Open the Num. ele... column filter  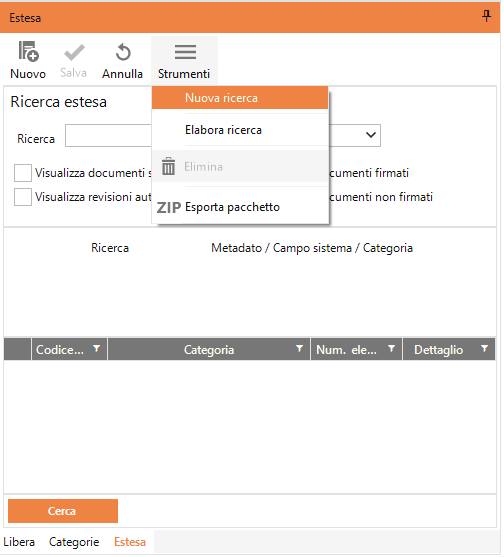pos(391,348)
